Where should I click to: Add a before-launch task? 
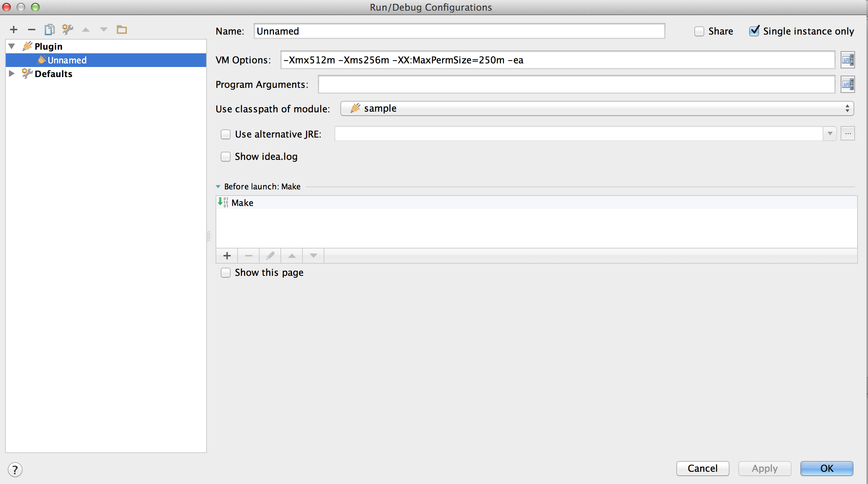pyautogui.click(x=227, y=256)
